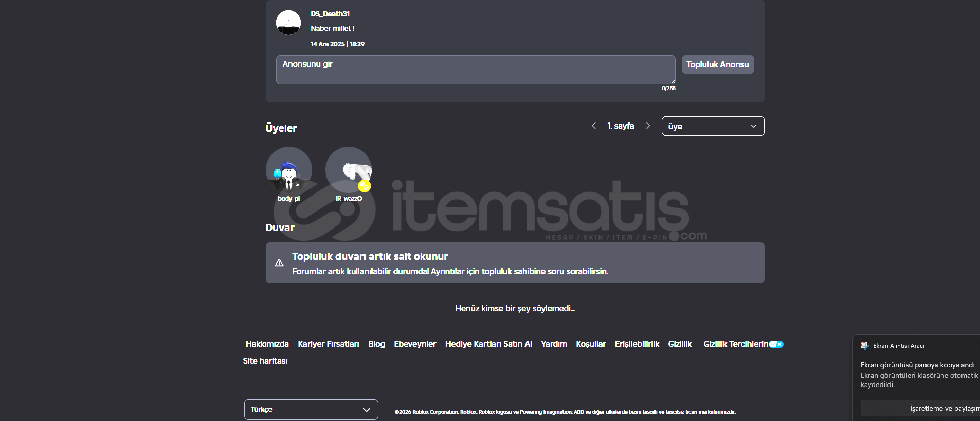
Task: Open IR_wazzO member avatar
Action: pyautogui.click(x=349, y=170)
